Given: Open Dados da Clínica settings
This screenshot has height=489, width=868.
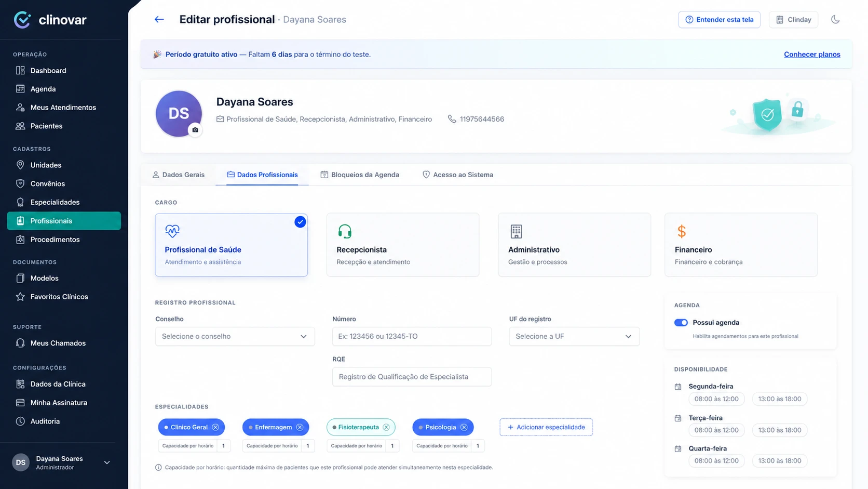Looking at the screenshot, I should (64, 384).
